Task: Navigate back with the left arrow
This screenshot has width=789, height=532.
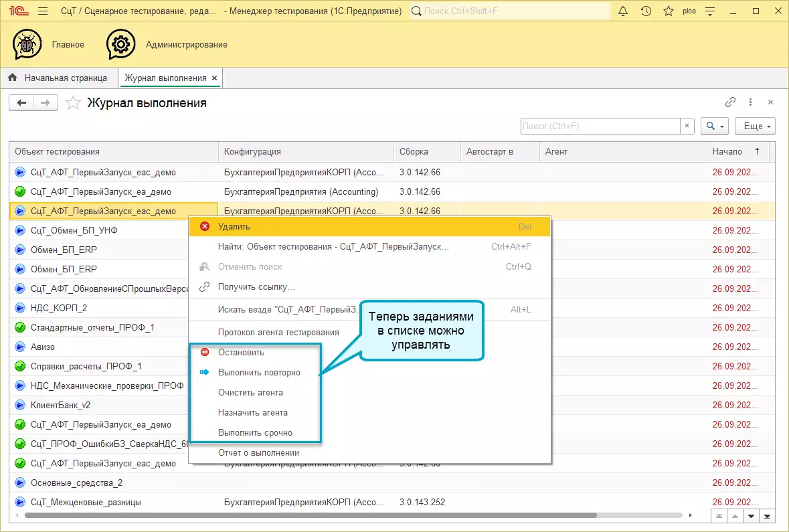Action: [22, 102]
